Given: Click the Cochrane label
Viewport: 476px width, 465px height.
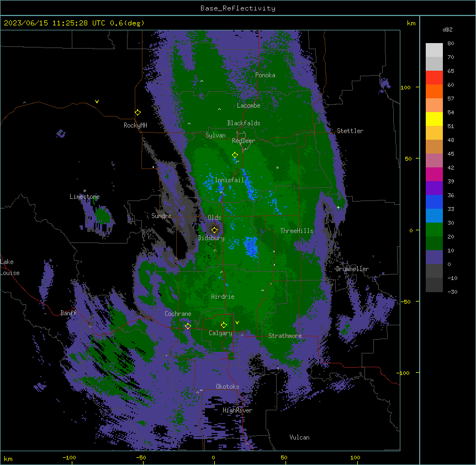Looking at the screenshot, I should (178, 314).
